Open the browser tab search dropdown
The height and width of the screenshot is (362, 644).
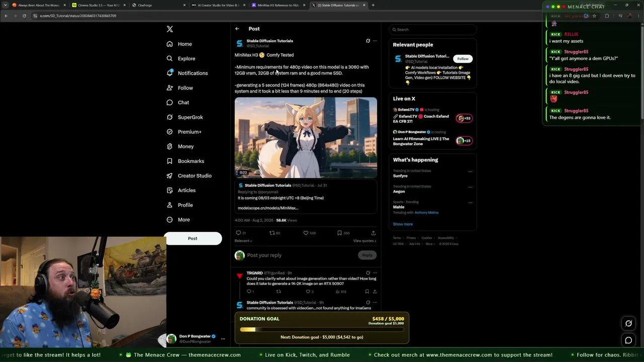pos(6,5)
